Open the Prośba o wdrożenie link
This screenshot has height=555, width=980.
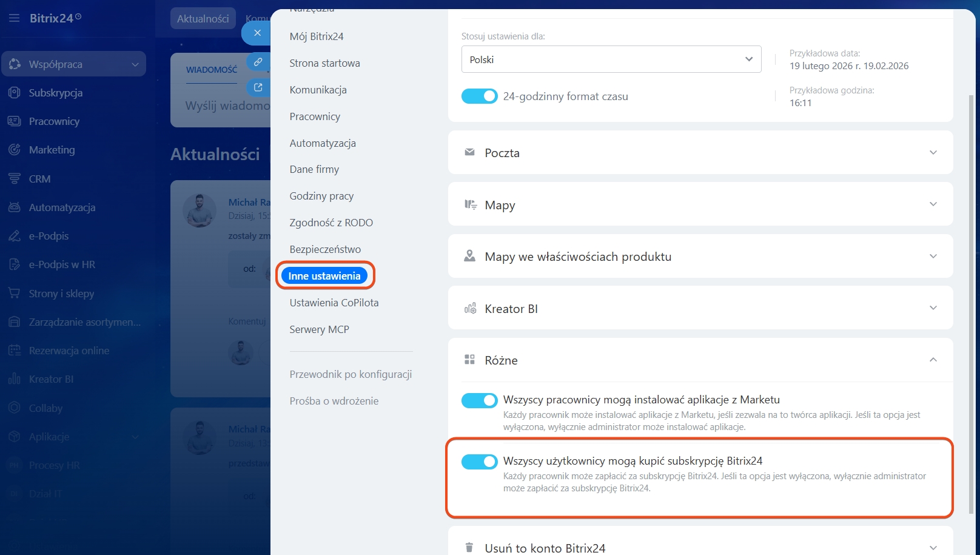(x=334, y=401)
